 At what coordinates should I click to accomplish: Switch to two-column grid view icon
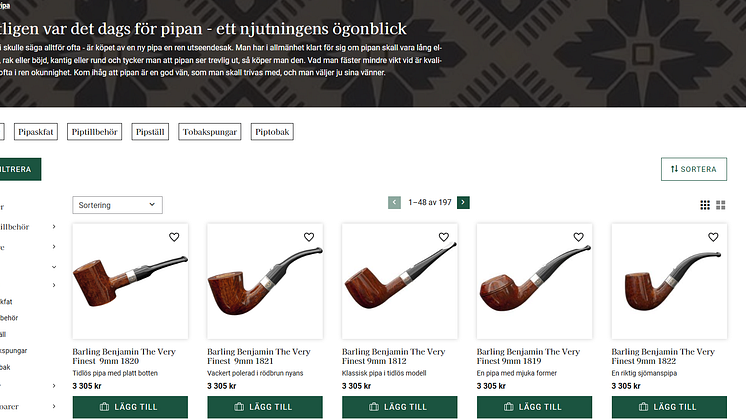point(721,205)
